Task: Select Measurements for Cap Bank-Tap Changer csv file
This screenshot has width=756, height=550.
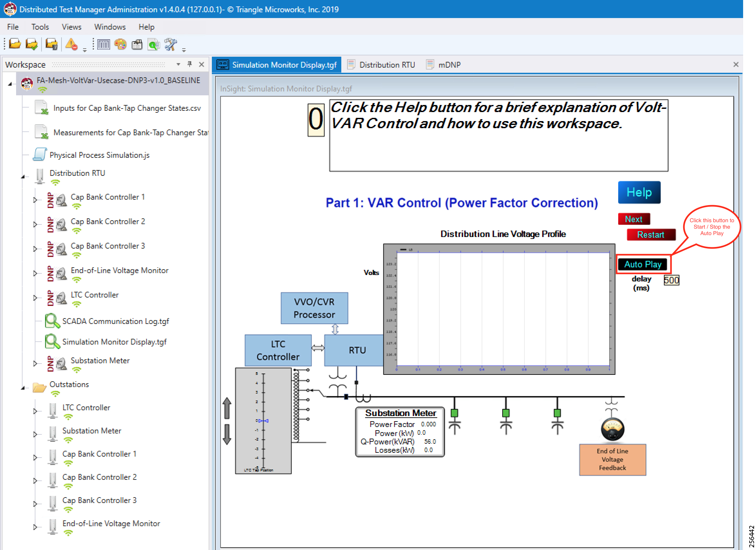Action: [131, 132]
